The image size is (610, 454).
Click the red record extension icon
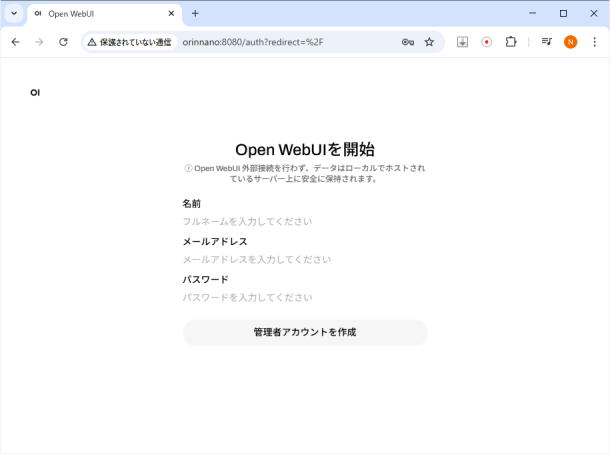tap(487, 42)
